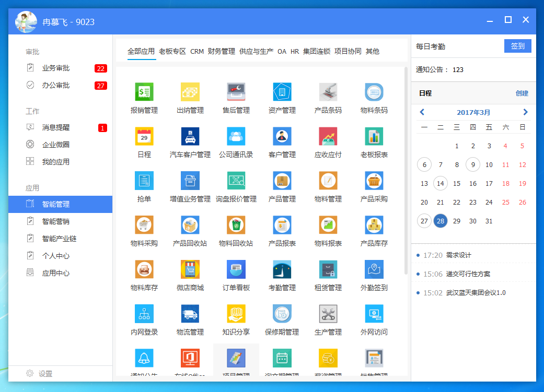The image size is (544, 392).
Task: Launch 微店商城 shop app
Action: pyautogui.click(x=190, y=270)
